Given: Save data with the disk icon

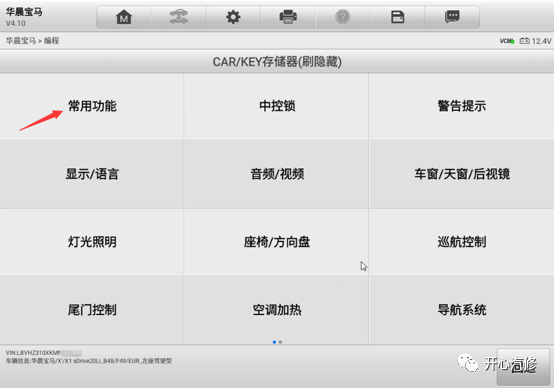Looking at the screenshot, I should (397, 17).
